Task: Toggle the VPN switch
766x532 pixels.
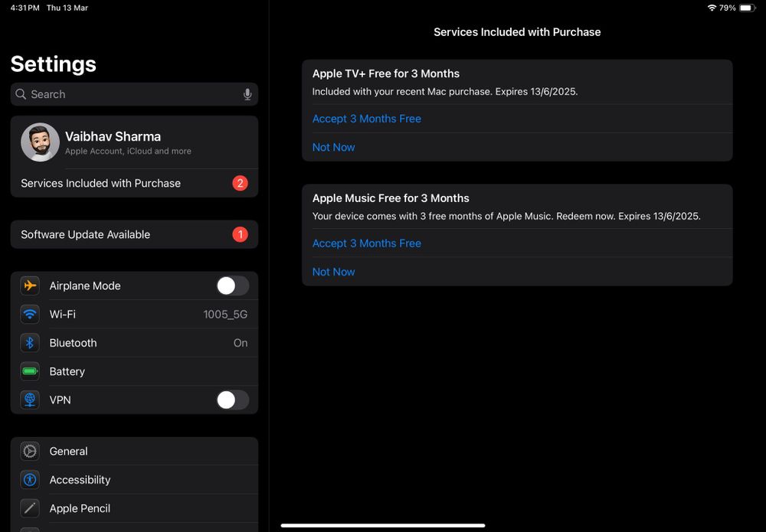Action: point(233,400)
